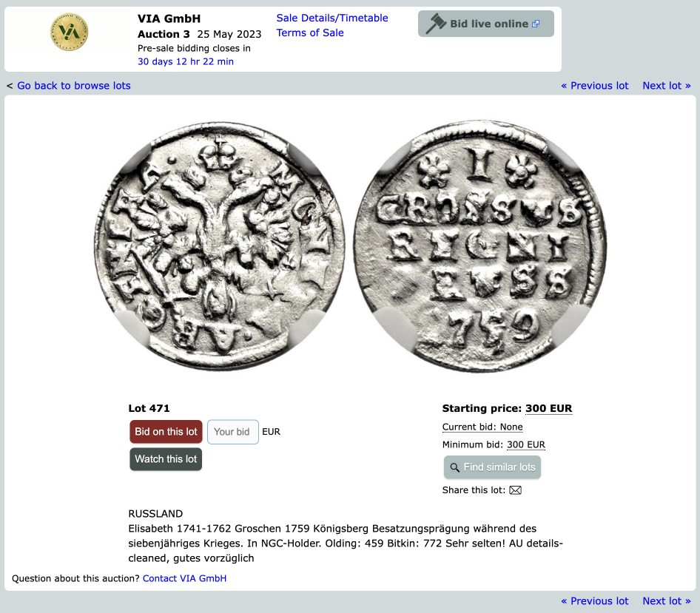700x613 pixels.
Task: Click Watch this lot button
Action: [166, 459]
